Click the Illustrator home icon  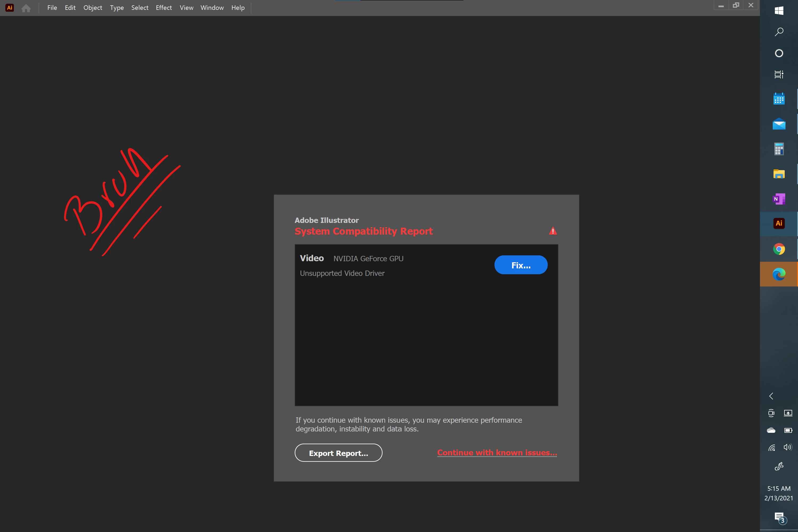26,8
